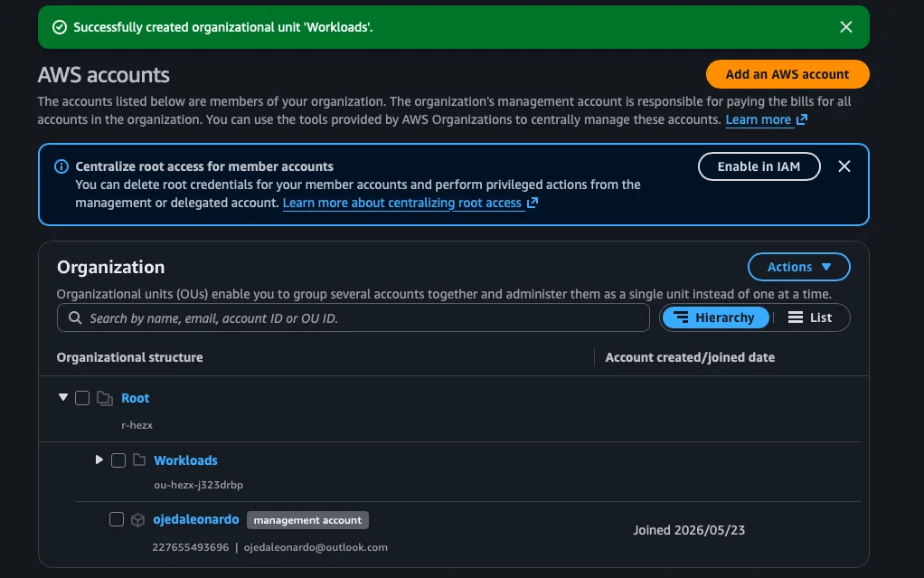Click account ID 227655493696
924x578 pixels.
[x=191, y=547]
